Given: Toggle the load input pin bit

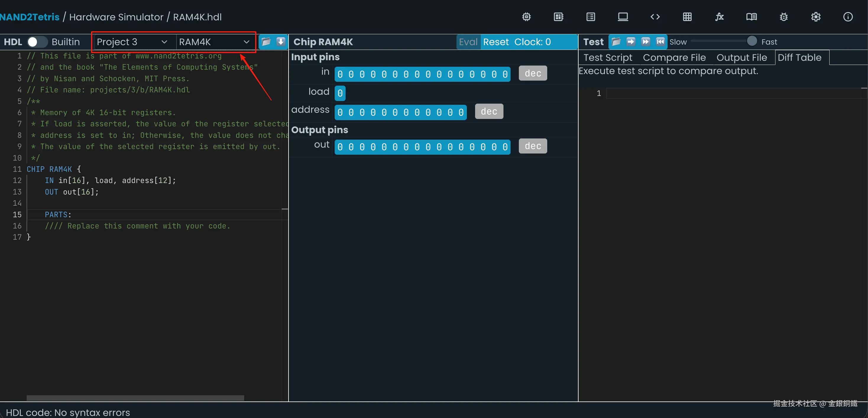Looking at the screenshot, I should coord(340,93).
